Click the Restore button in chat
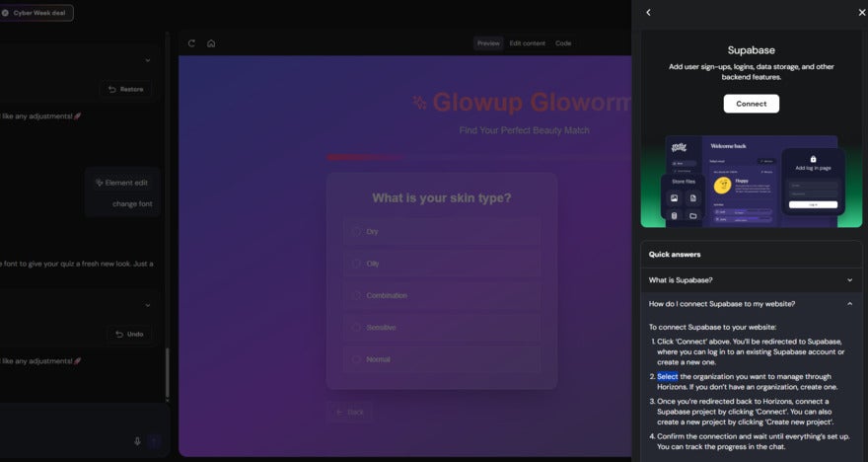868x462 pixels. coord(125,89)
